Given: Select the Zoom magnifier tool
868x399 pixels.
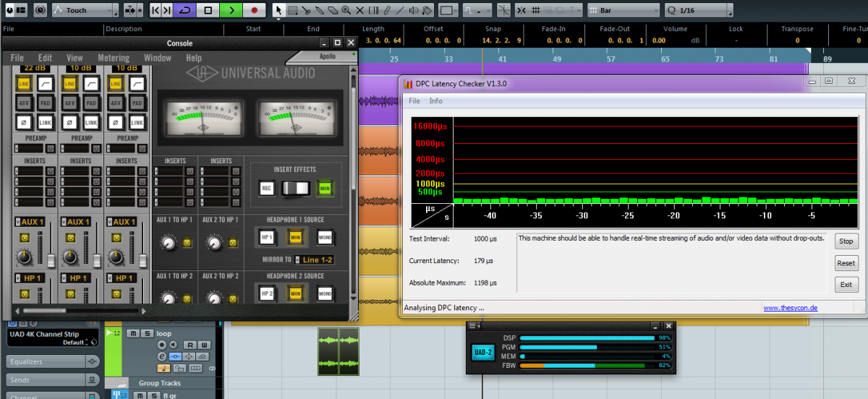Looking at the screenshot, I should tap(346, 10).
